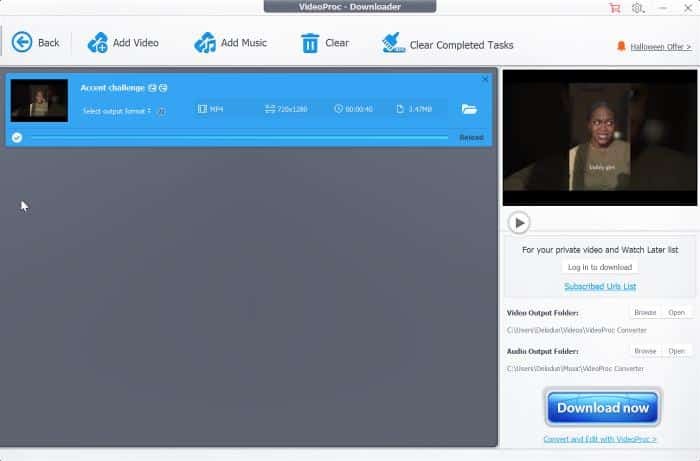Remove the Accent challenge task with X

(x=485, y=79)
